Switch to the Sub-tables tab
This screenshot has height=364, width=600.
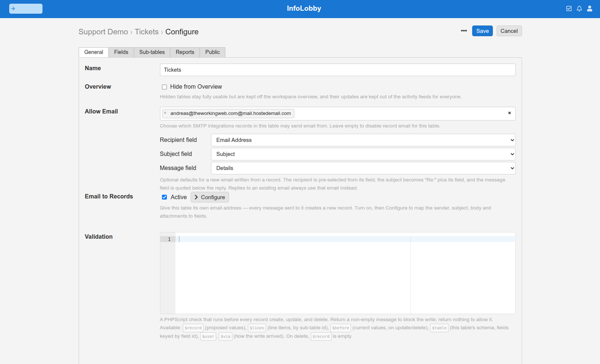(152, 52)
